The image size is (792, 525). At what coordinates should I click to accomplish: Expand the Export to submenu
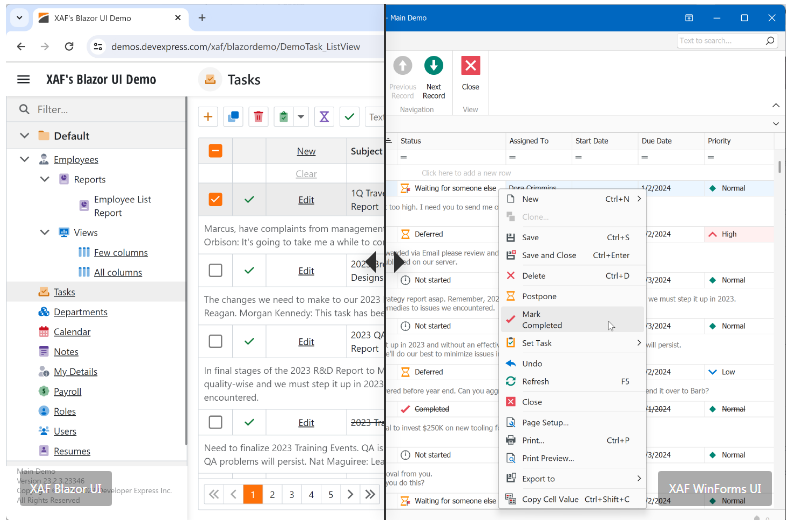[x=573, y=479]
